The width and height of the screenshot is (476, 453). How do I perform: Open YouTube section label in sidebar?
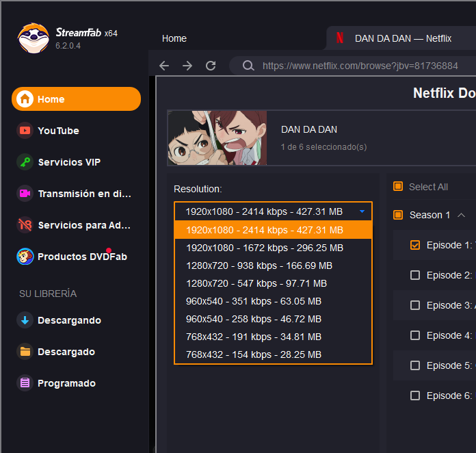58,131
